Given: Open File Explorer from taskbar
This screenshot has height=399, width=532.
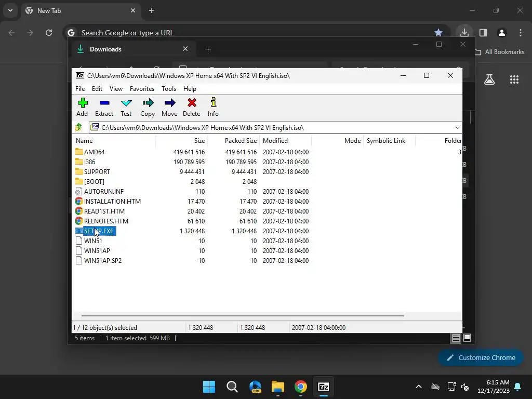Looking at the screenshot, I should tap(278, 387).
